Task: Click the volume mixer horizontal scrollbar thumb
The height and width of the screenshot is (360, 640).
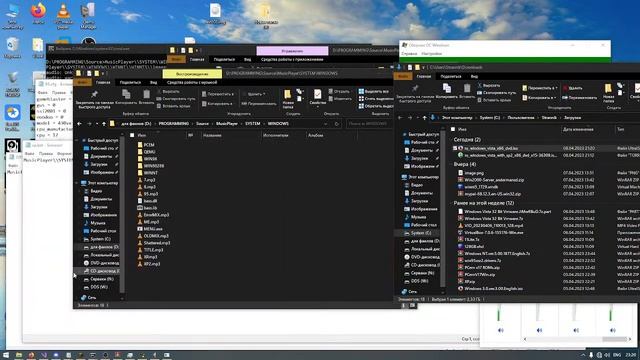Action: 614,339
